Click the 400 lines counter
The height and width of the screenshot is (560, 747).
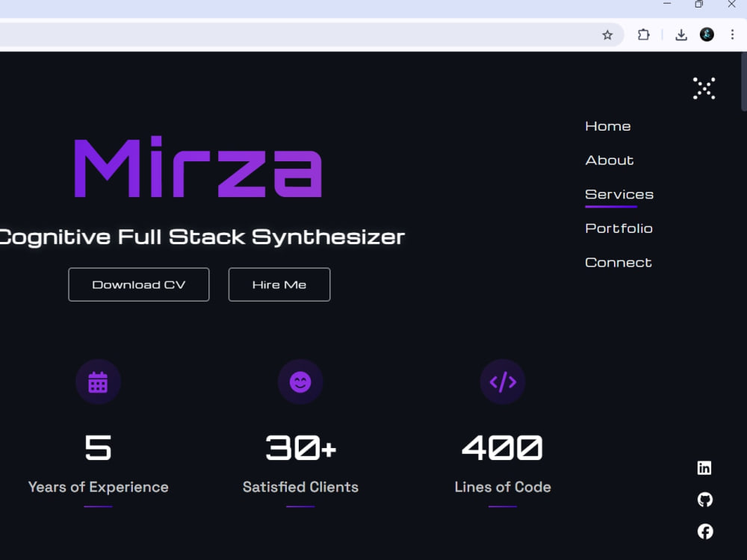pos(503,447)
